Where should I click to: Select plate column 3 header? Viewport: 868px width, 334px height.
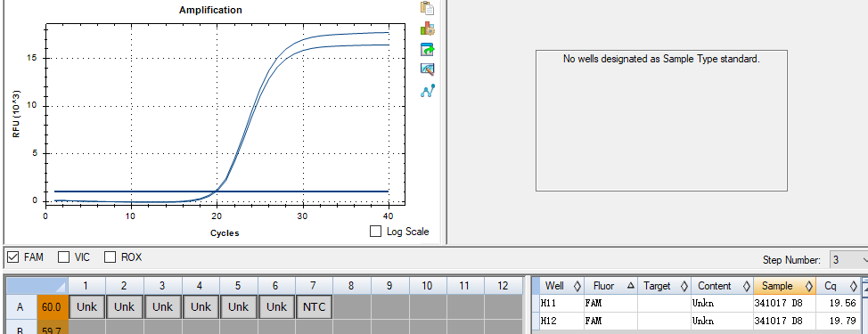[x=162, y=286]
